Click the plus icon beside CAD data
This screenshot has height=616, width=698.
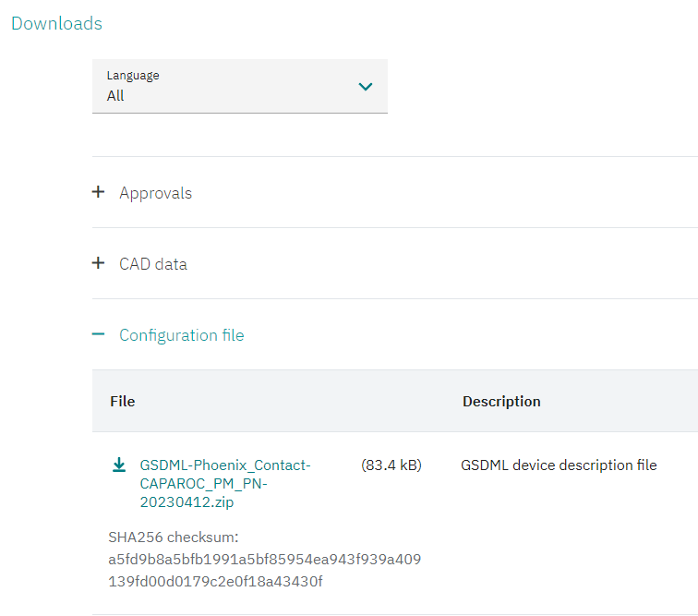point(99,264)
